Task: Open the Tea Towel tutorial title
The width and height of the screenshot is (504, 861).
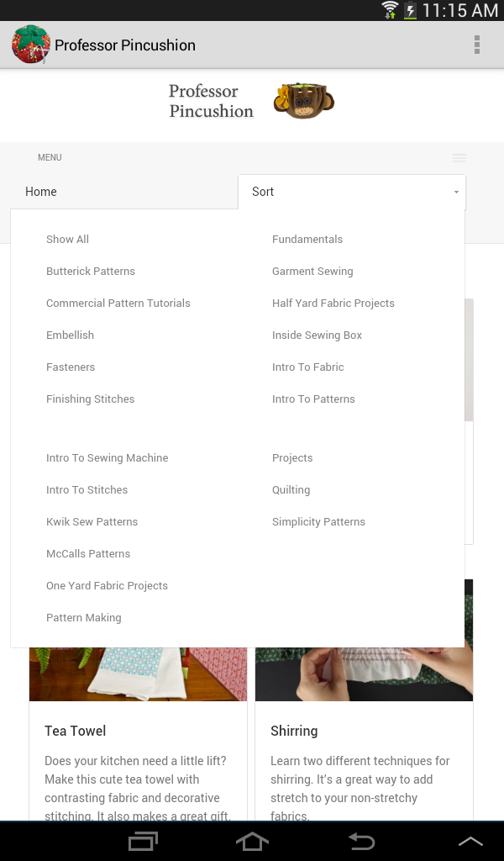Action: point(76,731)
